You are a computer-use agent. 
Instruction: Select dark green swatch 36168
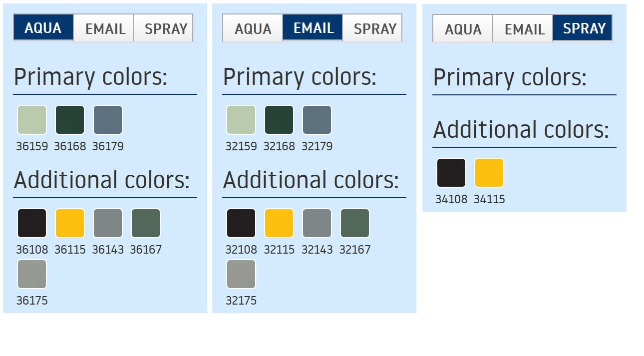pyautogui.click(x=70, y=120)
